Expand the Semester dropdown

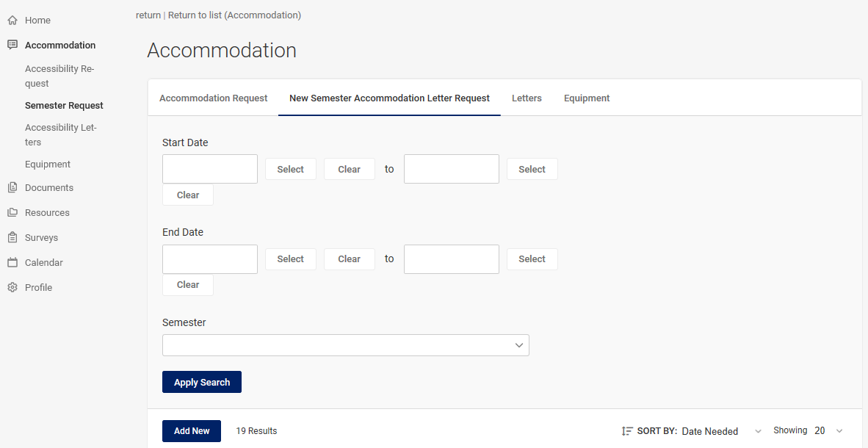coord(345,345)
